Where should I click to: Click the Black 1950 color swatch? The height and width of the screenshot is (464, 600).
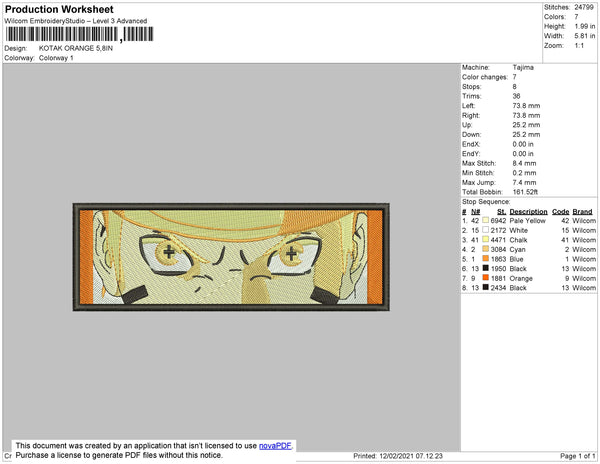tap(486, 269)
